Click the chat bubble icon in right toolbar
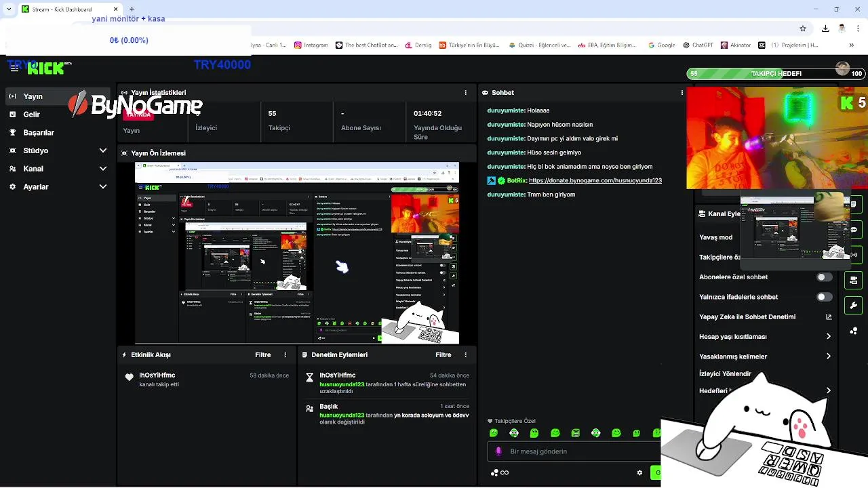The image size is (868, 488). click(x=854, y=230)
